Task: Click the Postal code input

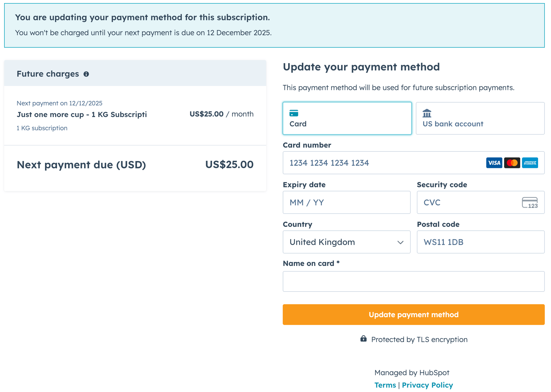Action: click(480, 242)
